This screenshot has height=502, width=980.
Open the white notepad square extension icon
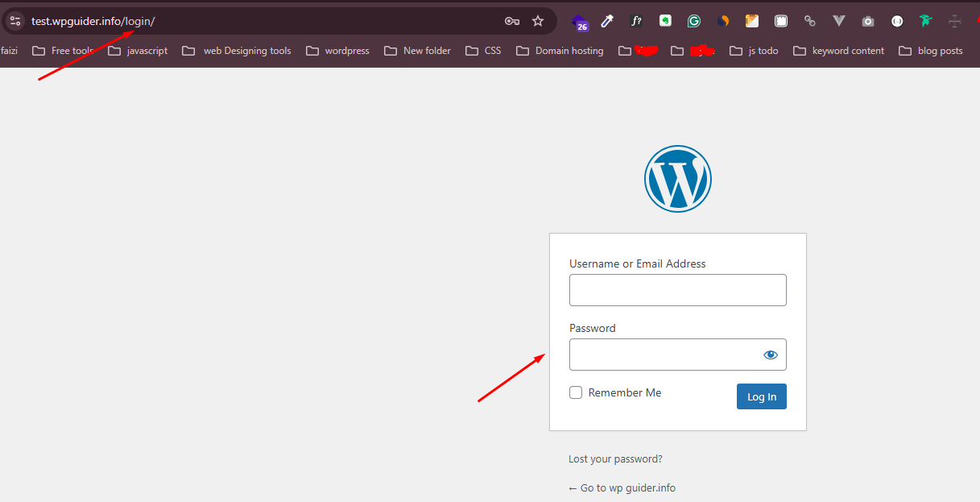[x=781, y=21]
